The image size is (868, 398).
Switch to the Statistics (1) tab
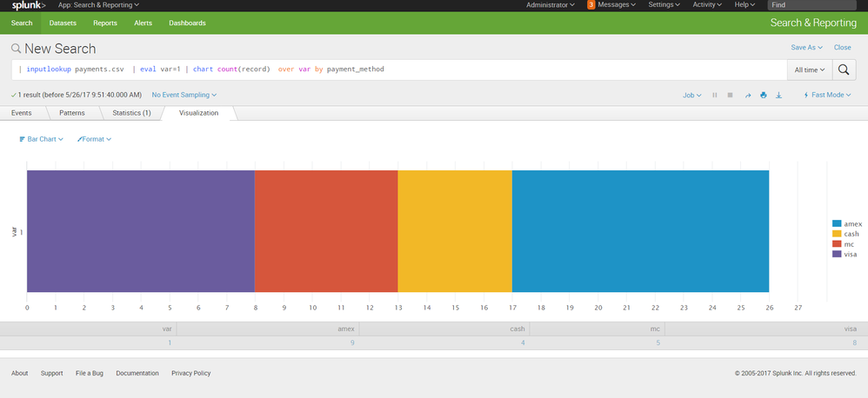coord(131,113)
